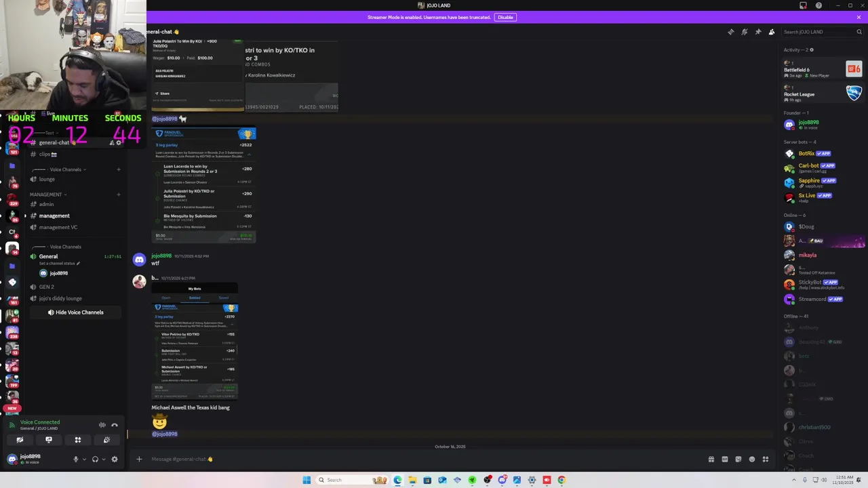Screen dimensions: 868x488
Task: Select BotRix bot in member list
Action: (823, 153)
